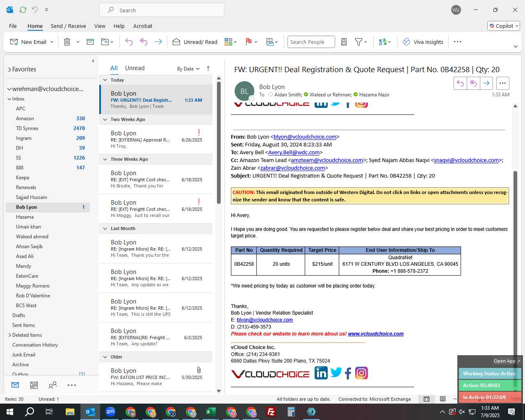
Task: Click the Archive icon in the ribbon
Action: (90, 42)
